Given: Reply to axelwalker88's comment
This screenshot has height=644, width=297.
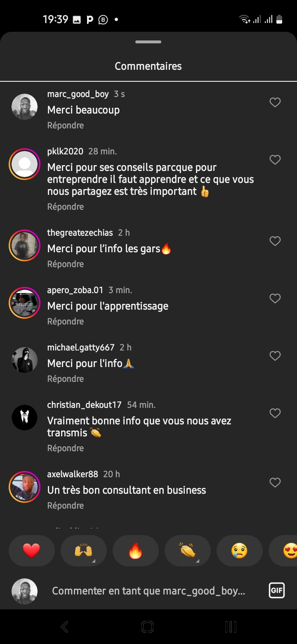Looking at the screenshot, I should tap(65, 505).
